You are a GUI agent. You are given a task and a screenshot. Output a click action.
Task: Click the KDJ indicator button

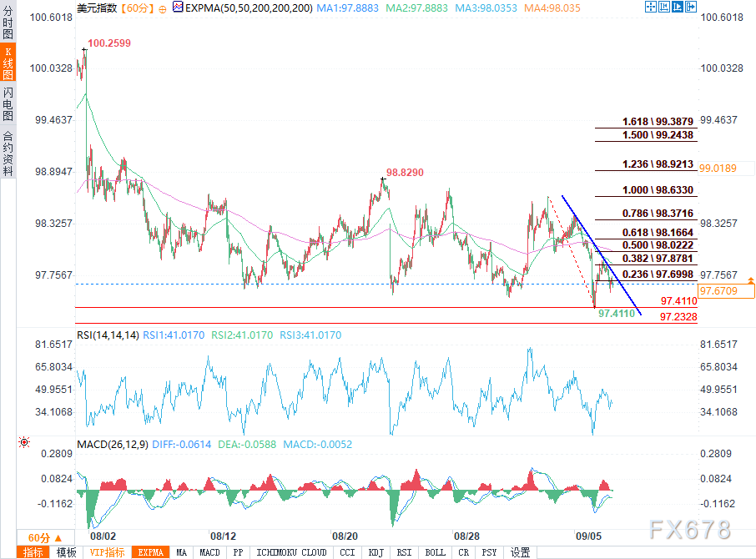pos(375,552)
